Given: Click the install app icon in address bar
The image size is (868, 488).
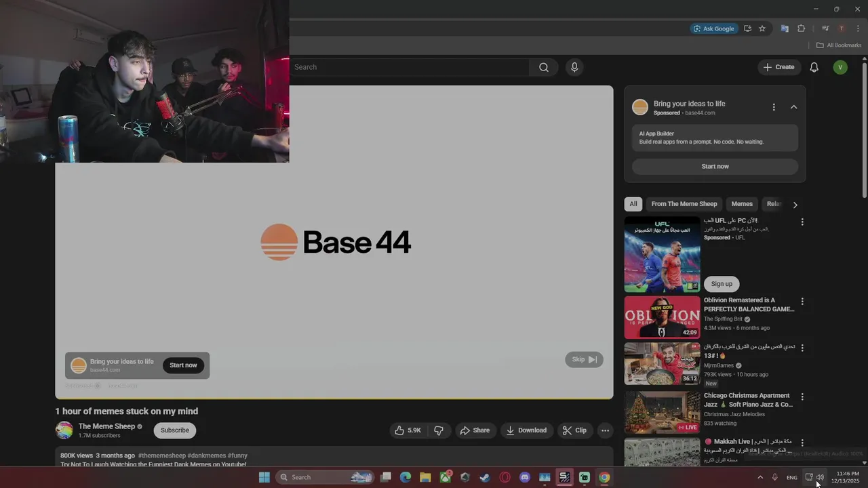Looking at the screenshot, I should coord(747,28).
